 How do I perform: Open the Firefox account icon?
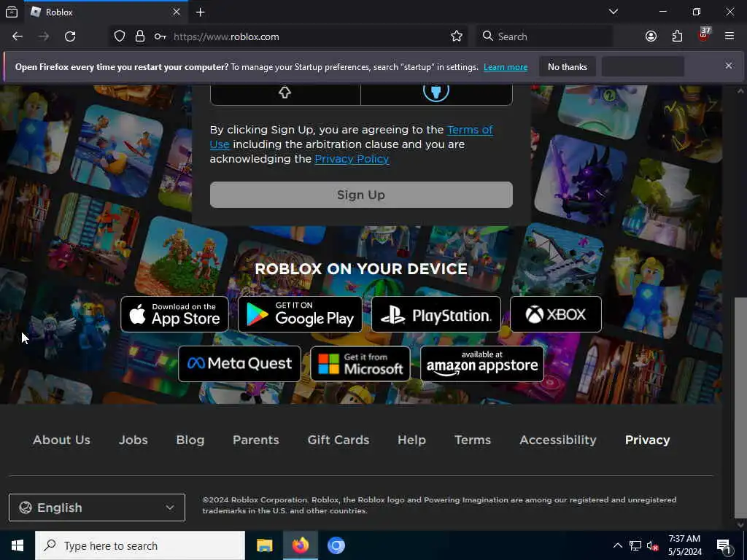click(651, 36)
